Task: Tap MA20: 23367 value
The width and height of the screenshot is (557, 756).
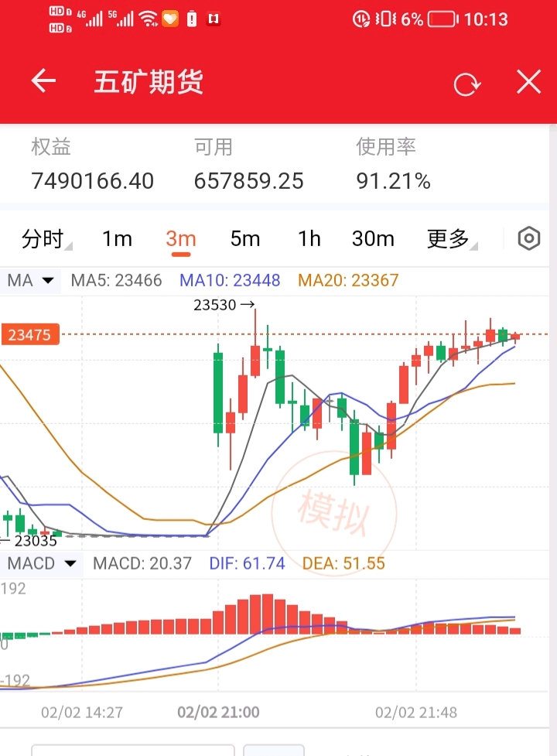Action: (x=348, y=280)
